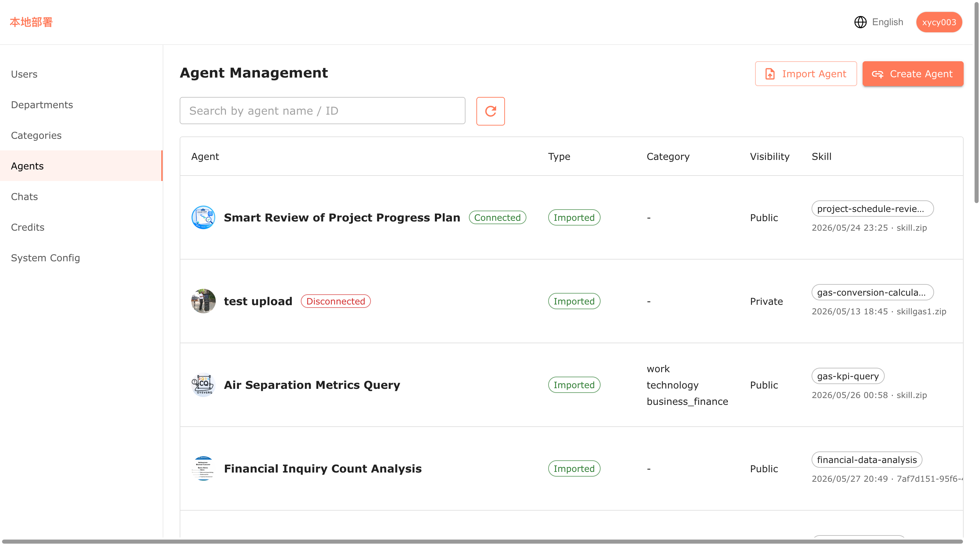The height and width of the screenshot is (545, 980).
Task: Click Public visibility in Smart Review row
Action: pos(764,218)
